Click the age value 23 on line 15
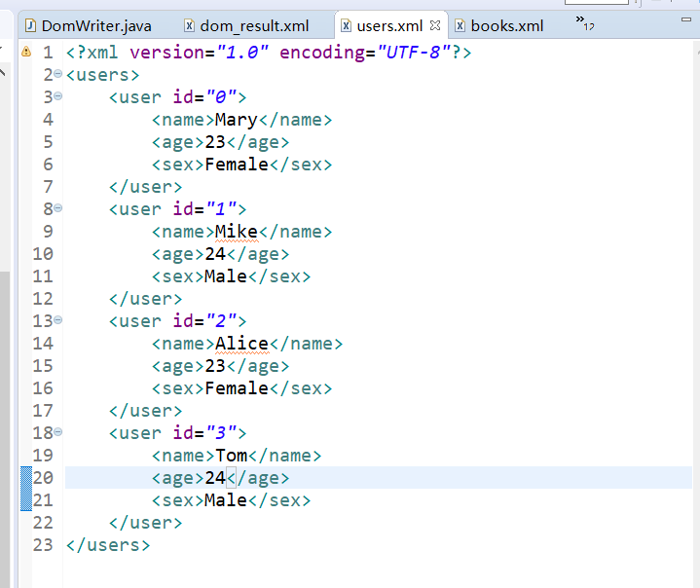 [215, 366]
